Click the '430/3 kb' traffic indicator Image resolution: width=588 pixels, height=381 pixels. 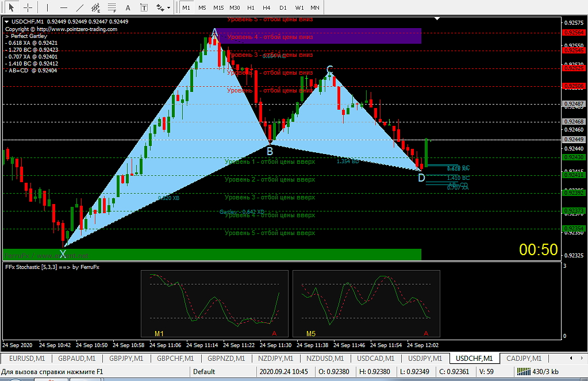coord(545,372)
